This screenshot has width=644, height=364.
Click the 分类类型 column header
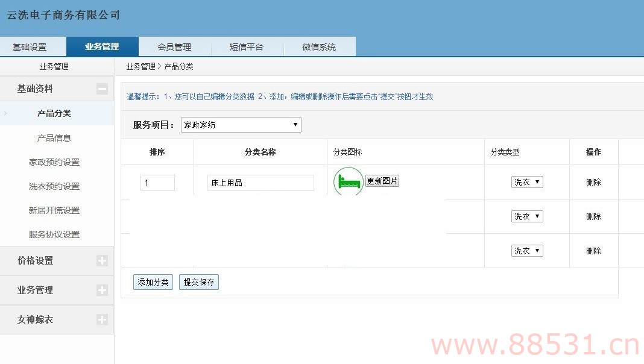(505, 152)
